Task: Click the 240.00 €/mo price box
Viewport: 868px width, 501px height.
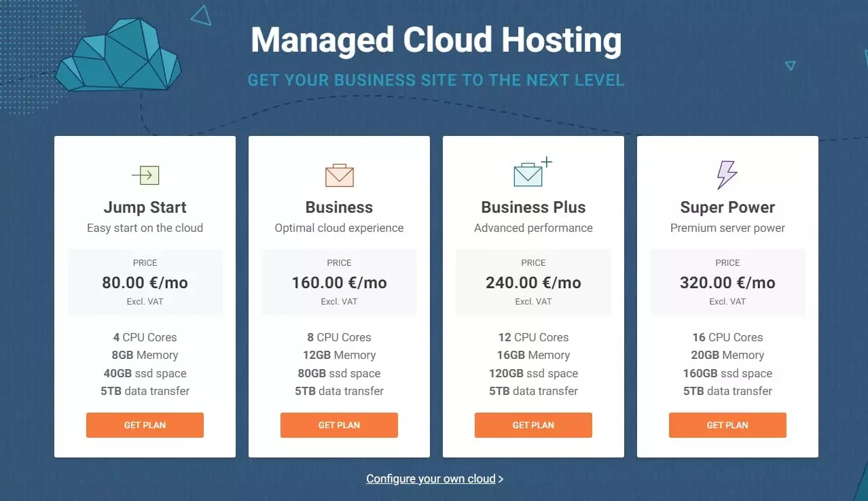Action: (533, 281)
